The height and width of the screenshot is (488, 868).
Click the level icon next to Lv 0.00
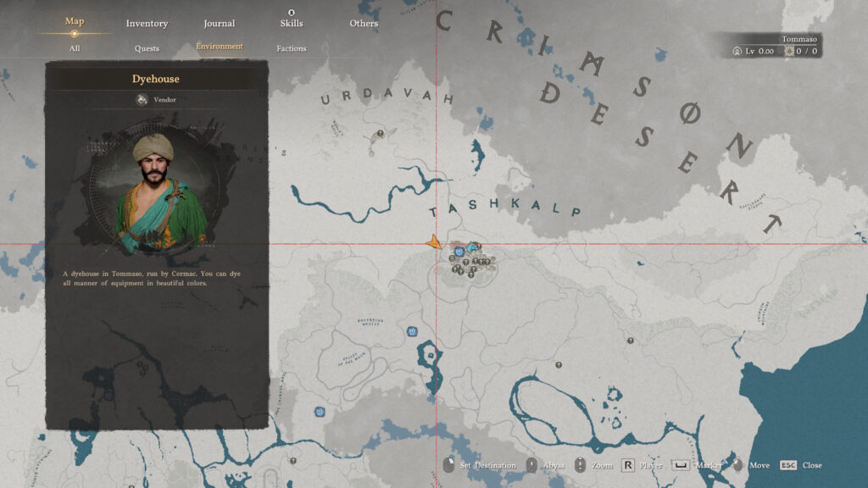coord(737,51)
